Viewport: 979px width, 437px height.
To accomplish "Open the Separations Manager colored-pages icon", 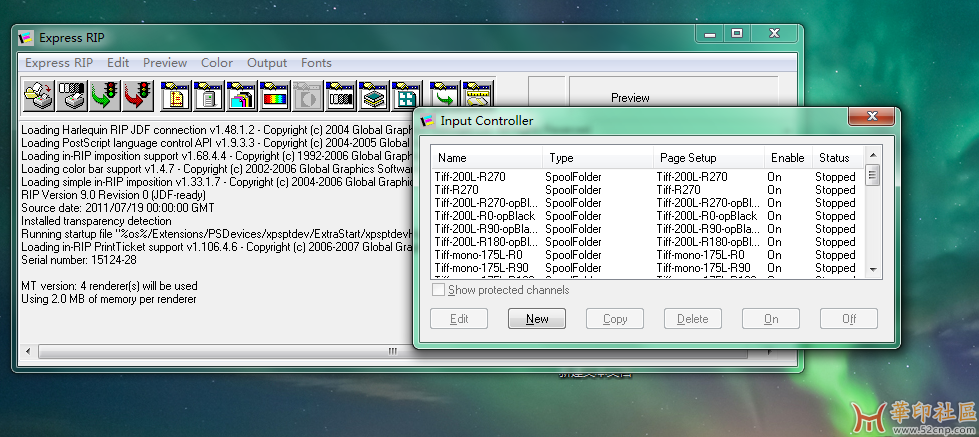I will click(x=242, y=96).
